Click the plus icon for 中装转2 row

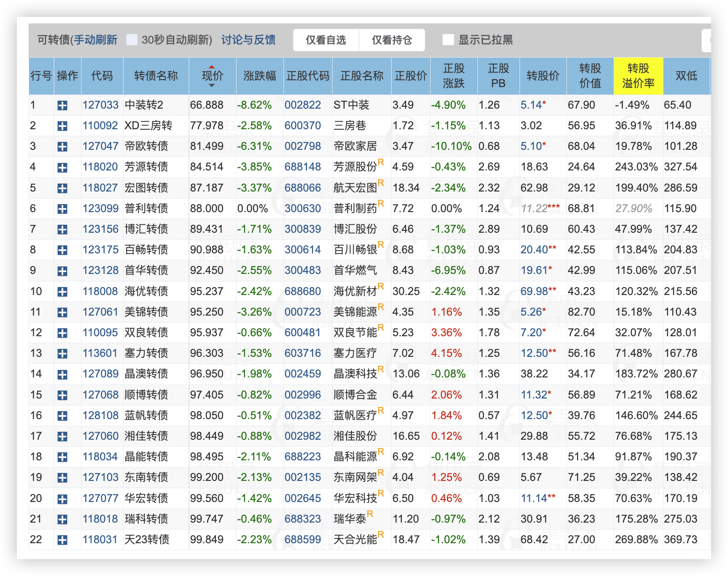pyautogui.click(x=62, y=106)
